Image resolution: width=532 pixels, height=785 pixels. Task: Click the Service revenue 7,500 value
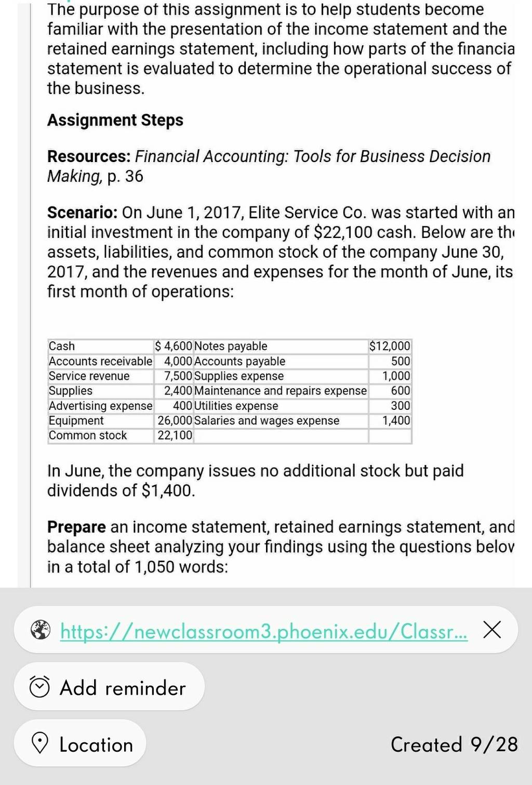click(x=174, y=376)
